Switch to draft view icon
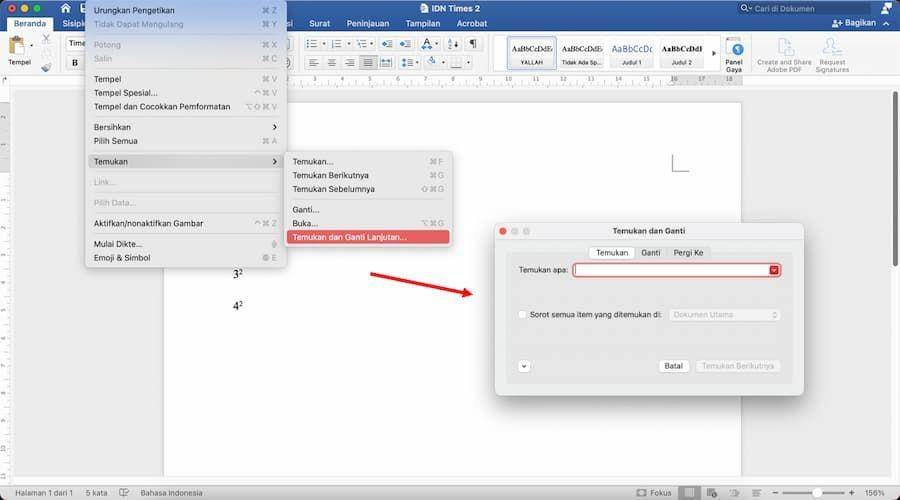Image resolution: width=900 pixels, height=500 pixels. pos(757,493)
